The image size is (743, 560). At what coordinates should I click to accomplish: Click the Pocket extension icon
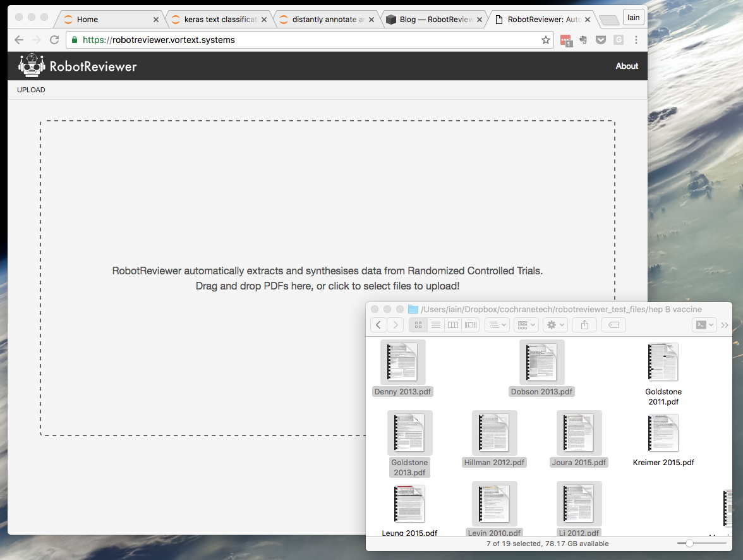[x=601, y=40]
